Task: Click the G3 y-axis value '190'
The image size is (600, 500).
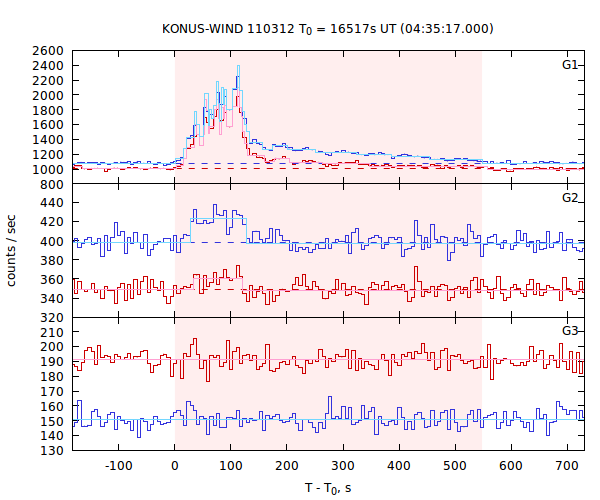Action: pos(52,362)
